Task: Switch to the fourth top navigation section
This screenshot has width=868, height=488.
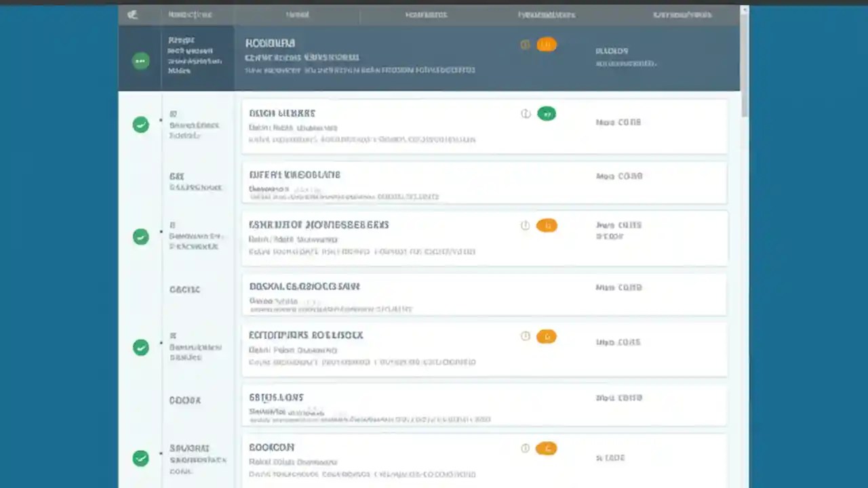Action: pos(547,14)
